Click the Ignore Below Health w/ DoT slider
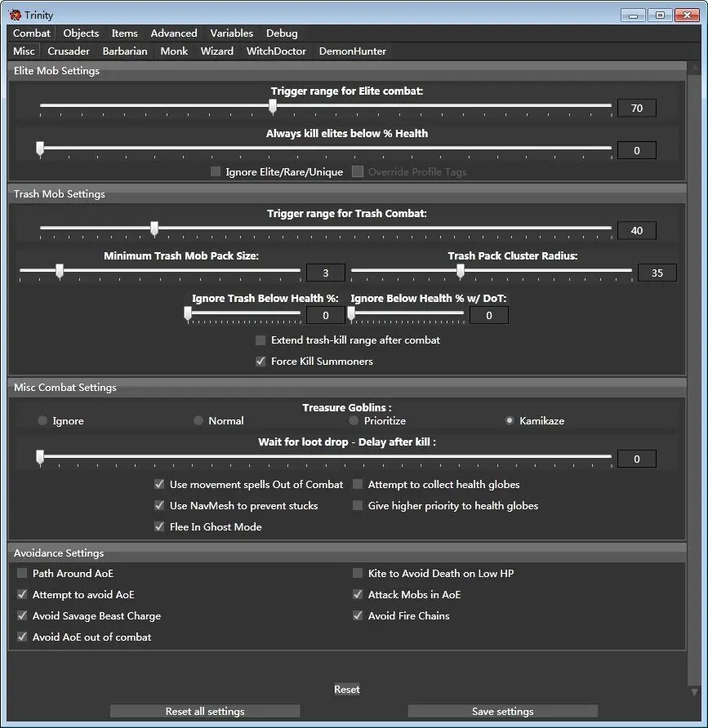Viewport: 708px width, 728px height. point(407,315)
